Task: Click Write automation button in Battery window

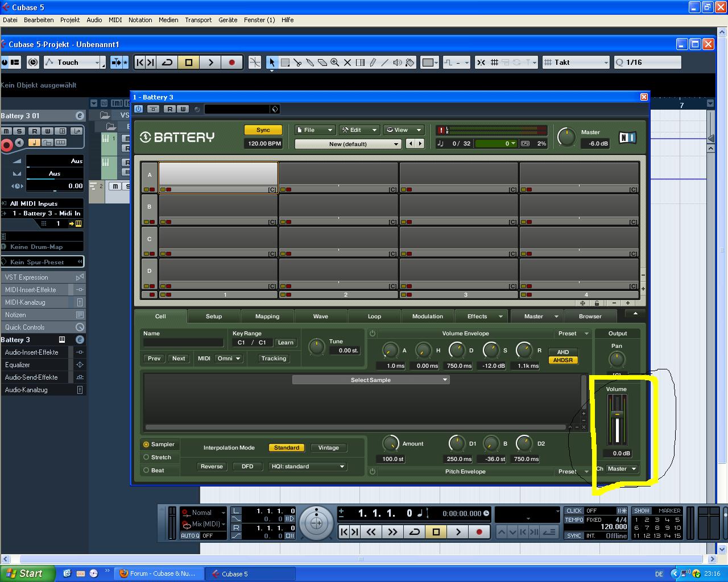Action: [183, 109]
